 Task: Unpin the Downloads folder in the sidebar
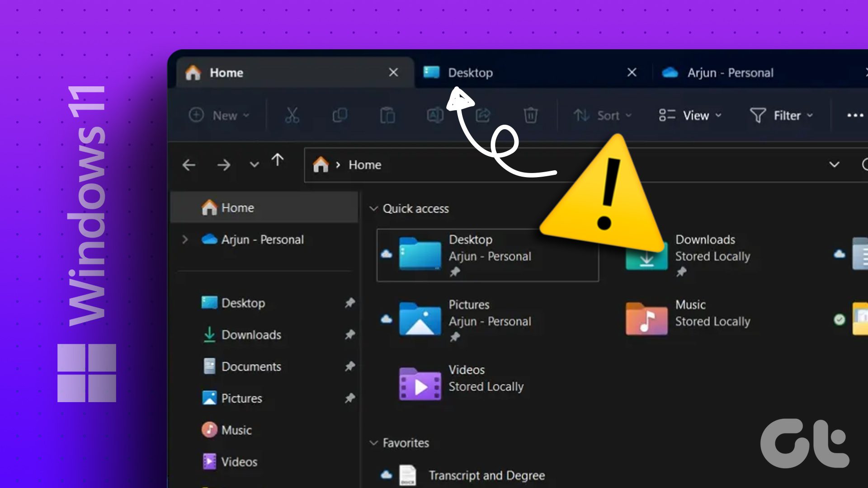point(350,335)
